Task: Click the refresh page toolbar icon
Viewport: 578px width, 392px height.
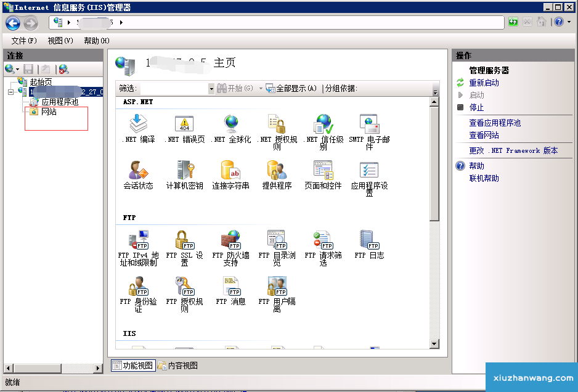Action: pyautogui.click(x=513, y=22)
